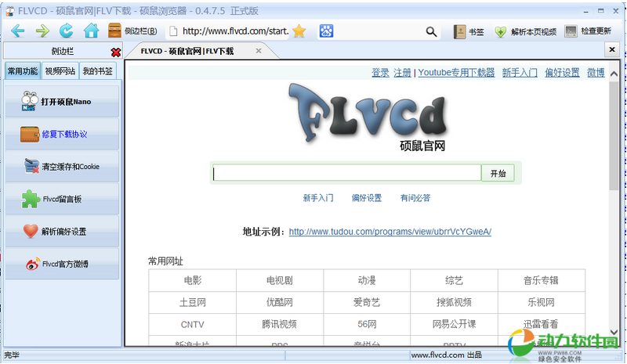Image resolution: width=627 pixels, height=364 pixels.
Task: Click the back navigation arrow
Action: point(17,31)
